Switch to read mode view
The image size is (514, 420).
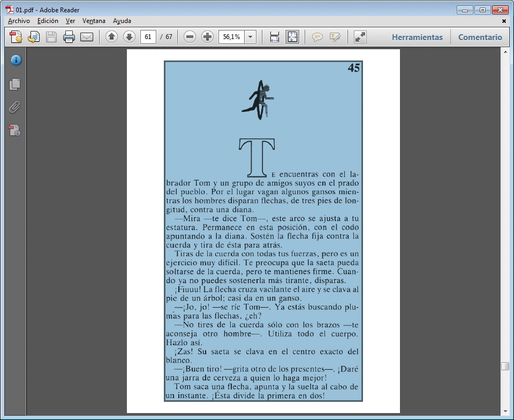pyautogui.click(x=360, y=37)
